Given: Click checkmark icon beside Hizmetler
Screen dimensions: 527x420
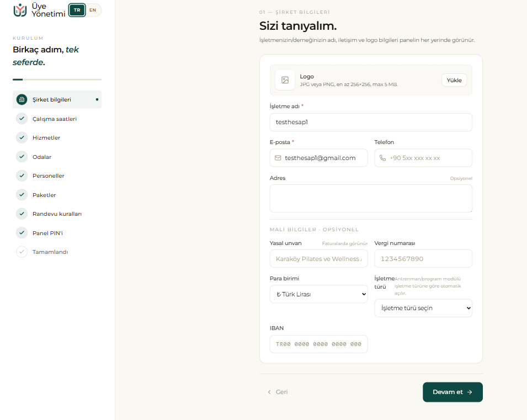Looking at the screenshot, I should (x=22, y=137).
